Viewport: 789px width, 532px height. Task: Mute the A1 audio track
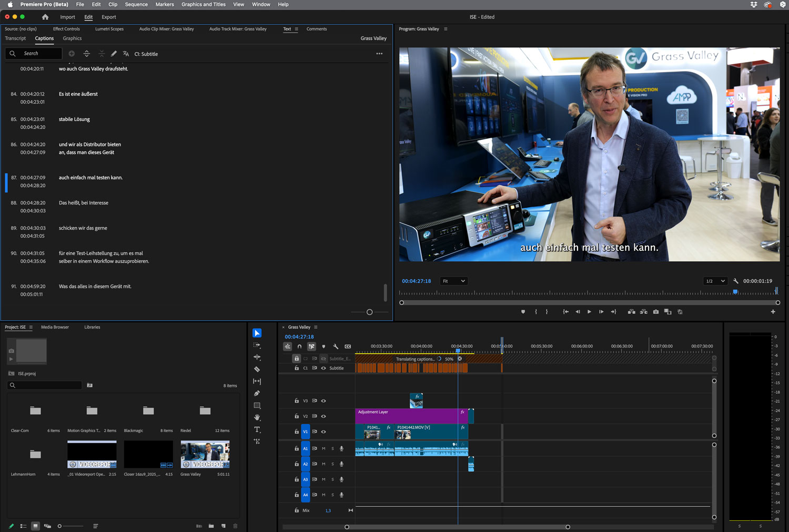(323, 448)
